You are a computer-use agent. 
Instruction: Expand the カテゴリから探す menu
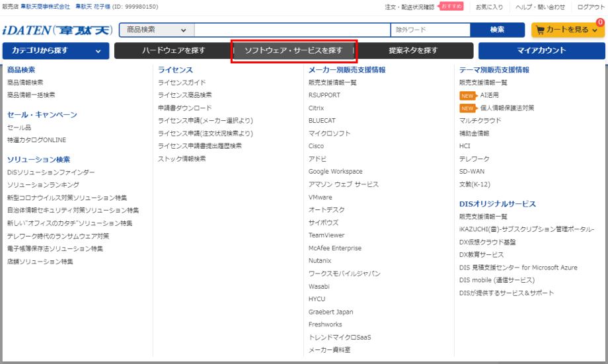click(56, 51)
